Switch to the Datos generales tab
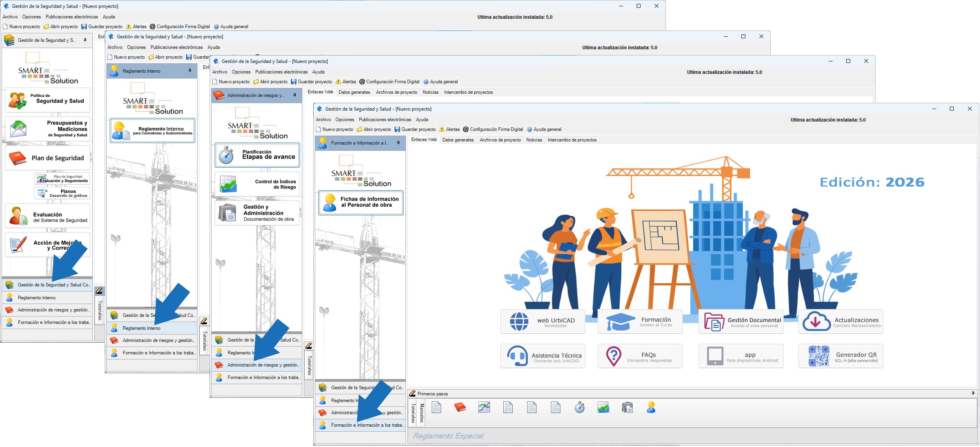The width and height of the screenshot is (980, 447). pos(458,139)
